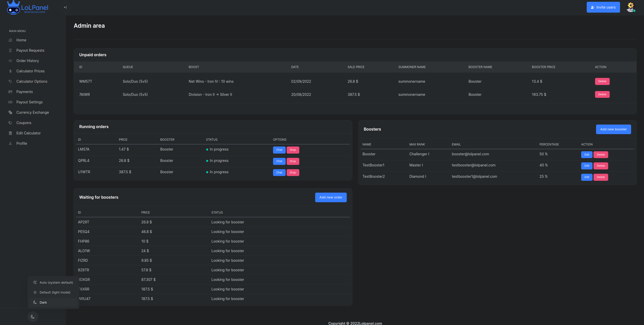Select Auto (system default) theme

[56, 282]
